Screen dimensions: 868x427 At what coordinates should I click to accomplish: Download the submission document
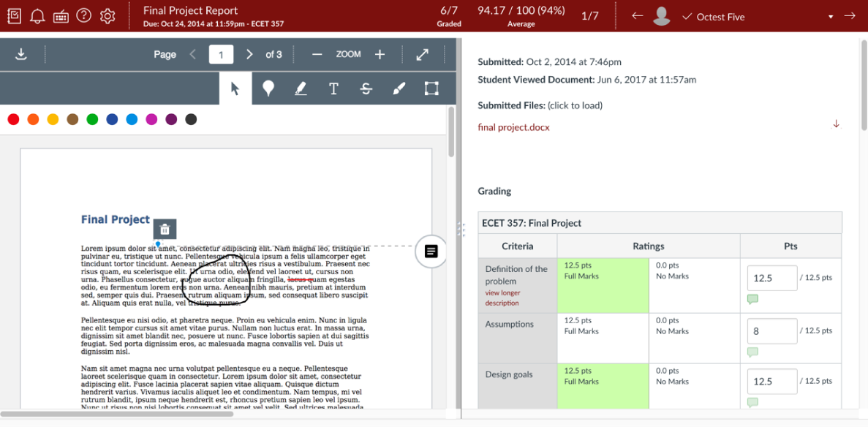[x=21, y=54]
